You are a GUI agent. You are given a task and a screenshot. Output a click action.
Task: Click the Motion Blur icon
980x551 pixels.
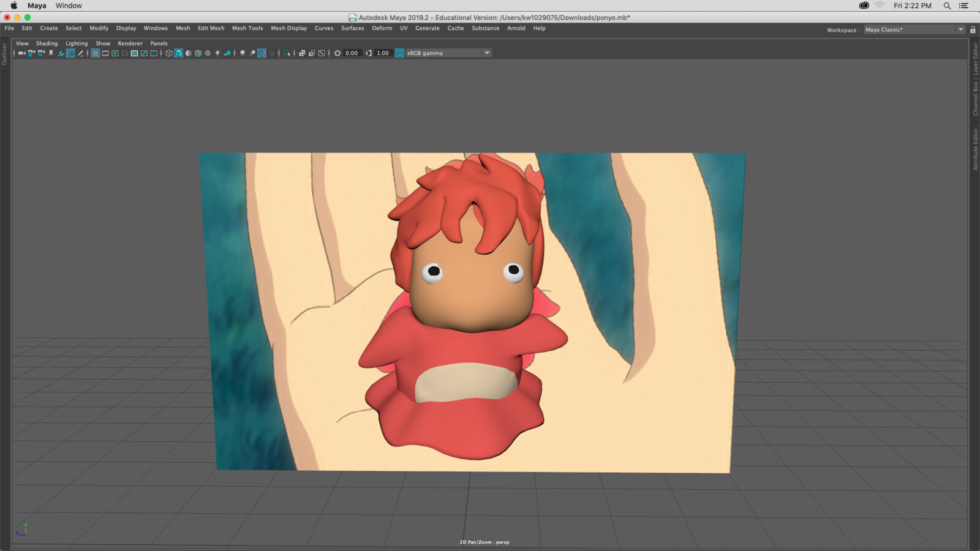tap(252, 53)
